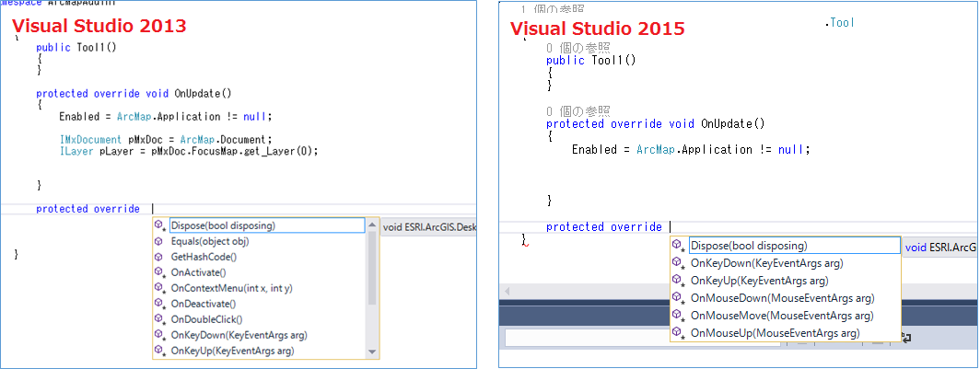Click the OnKeyDown method icon in VS 2015 list
Screen dimensions: 980x369
(x=677, y=263)
